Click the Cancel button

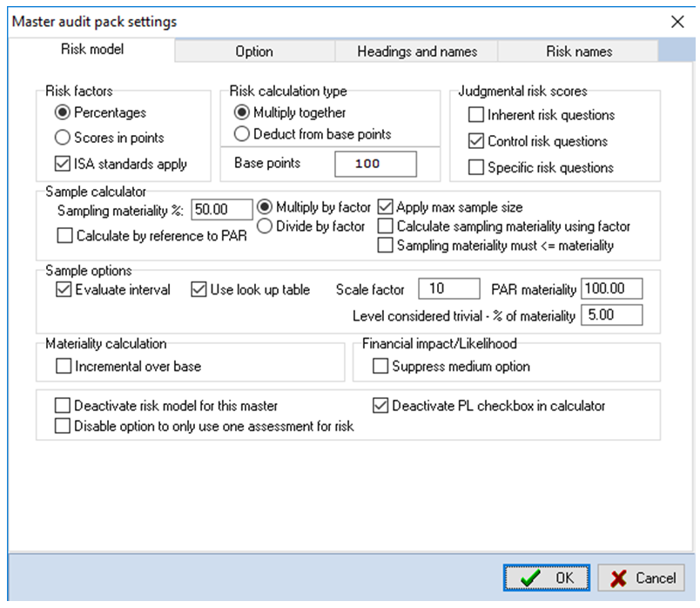pos(641,578)
